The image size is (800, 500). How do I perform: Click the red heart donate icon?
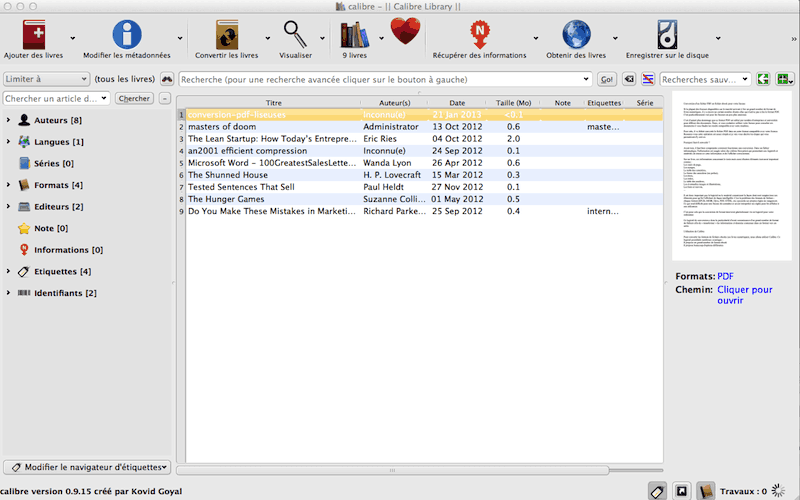coord(406,31)
